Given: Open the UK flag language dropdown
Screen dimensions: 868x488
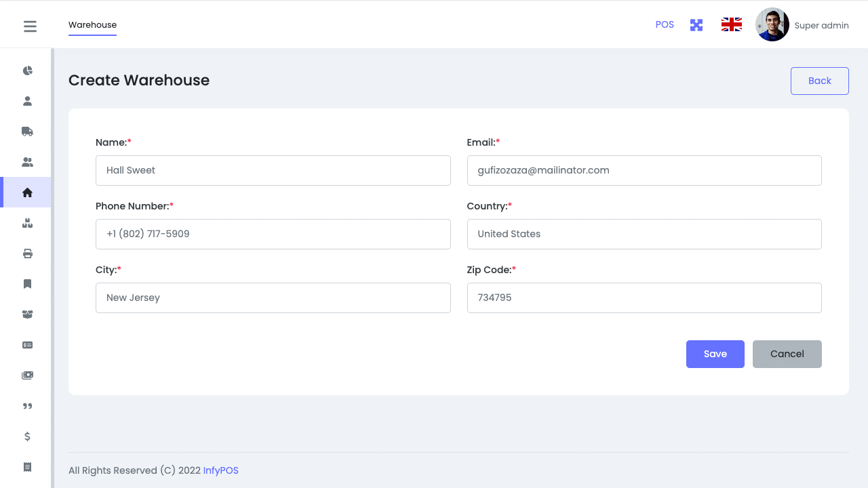Looking at the screenshot, I should (x=731, y=25).
